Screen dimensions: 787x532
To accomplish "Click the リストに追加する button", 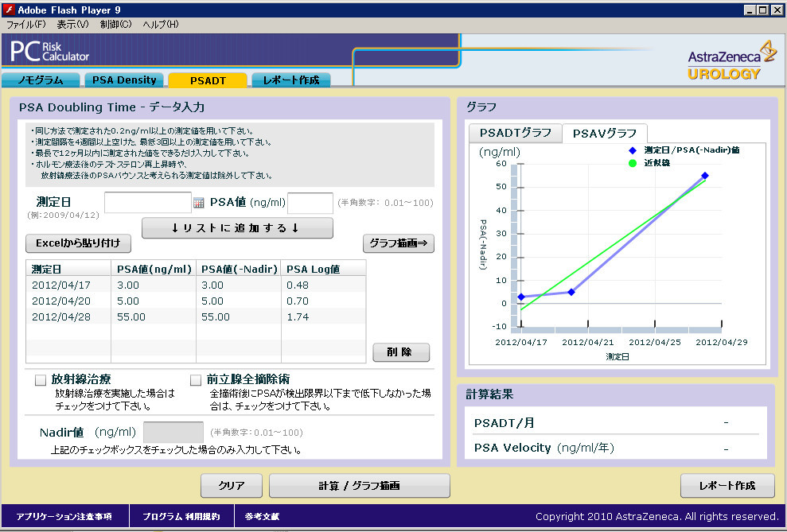I will (237, 228).
